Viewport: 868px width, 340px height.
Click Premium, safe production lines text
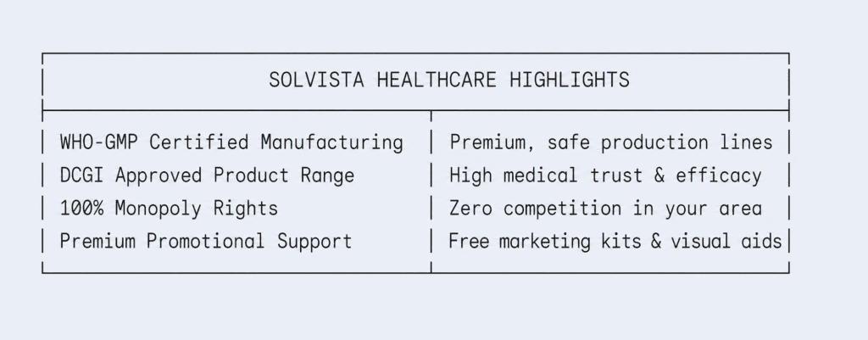[610, 142]
